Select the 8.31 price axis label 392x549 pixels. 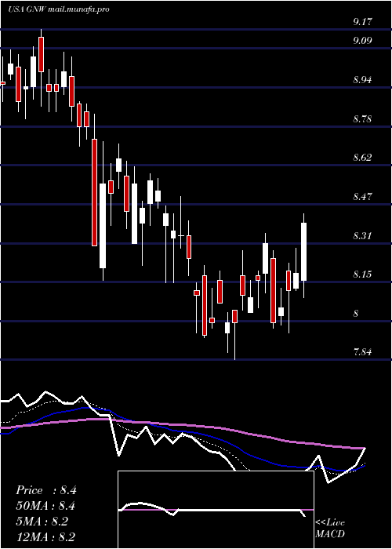coord(362,235)
